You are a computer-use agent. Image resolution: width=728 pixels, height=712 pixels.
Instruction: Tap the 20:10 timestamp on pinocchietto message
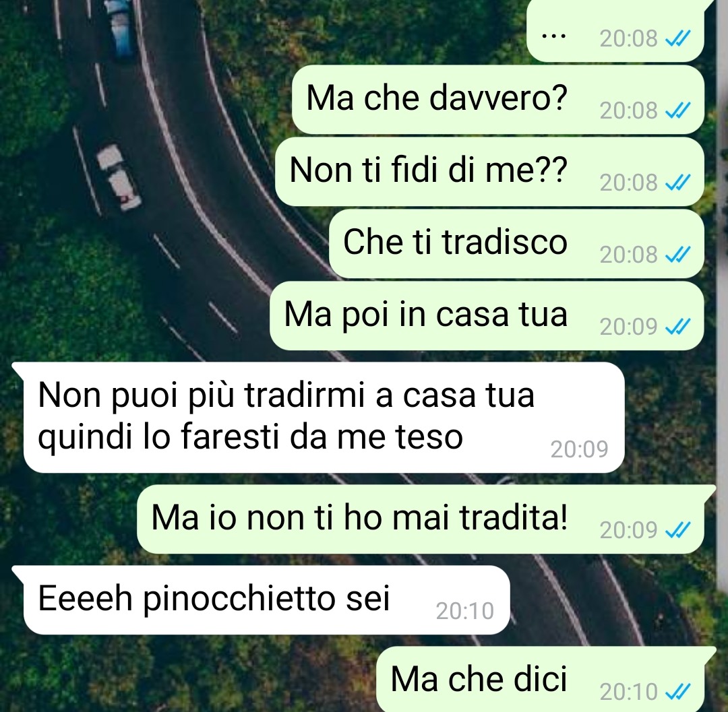pyautogui.click(x=464, y=611)
